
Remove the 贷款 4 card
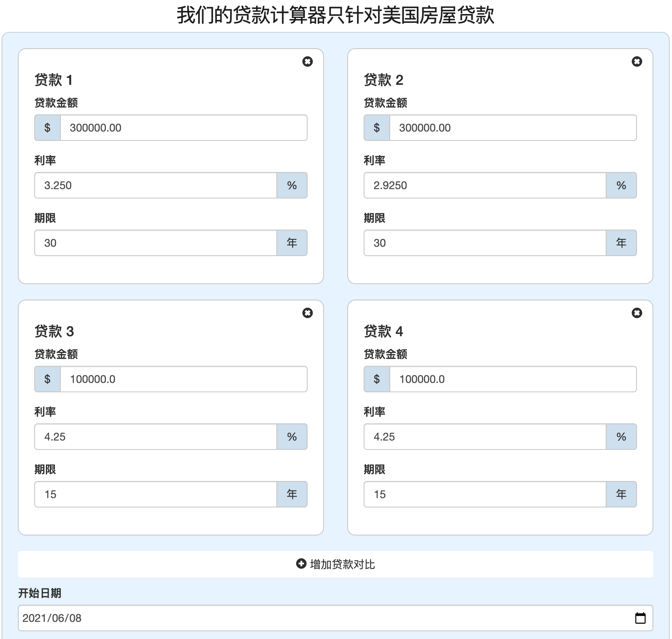[x=637, y=313]
